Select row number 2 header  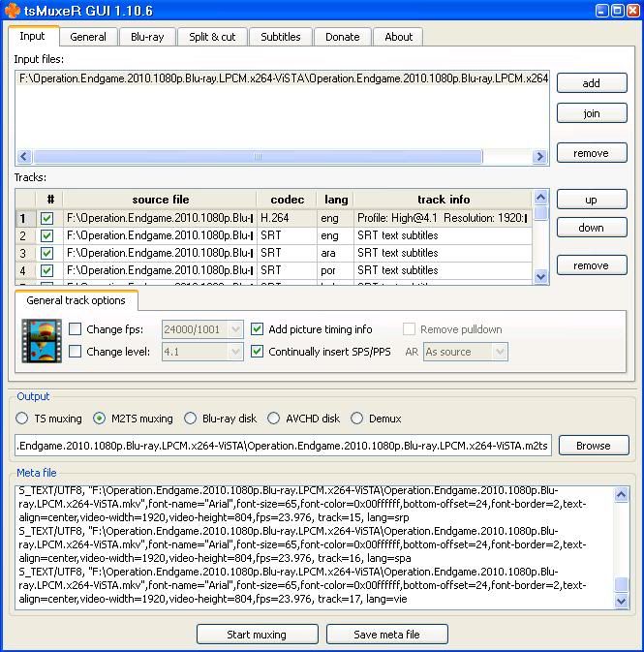pos(25,235)
